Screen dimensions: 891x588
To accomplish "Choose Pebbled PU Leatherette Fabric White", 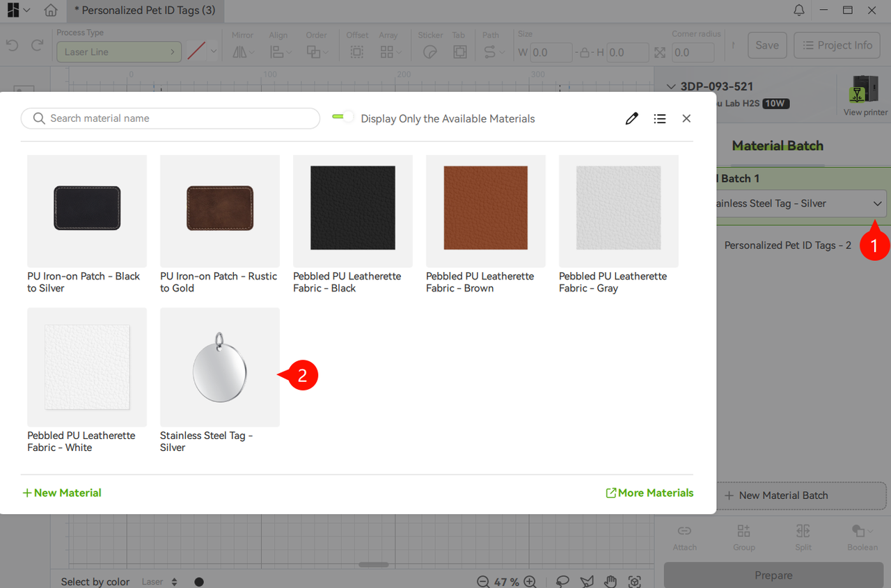I will [87, 381].
